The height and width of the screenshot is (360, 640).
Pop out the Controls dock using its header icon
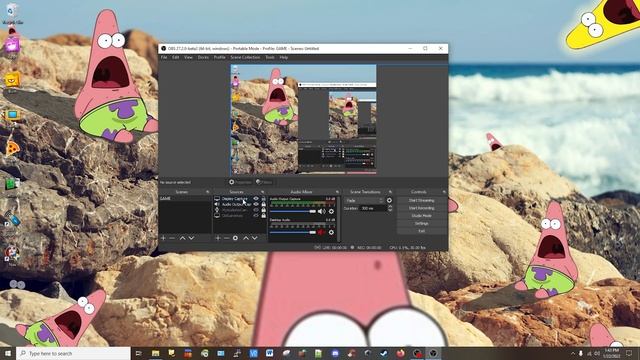[x=444, y=192]
